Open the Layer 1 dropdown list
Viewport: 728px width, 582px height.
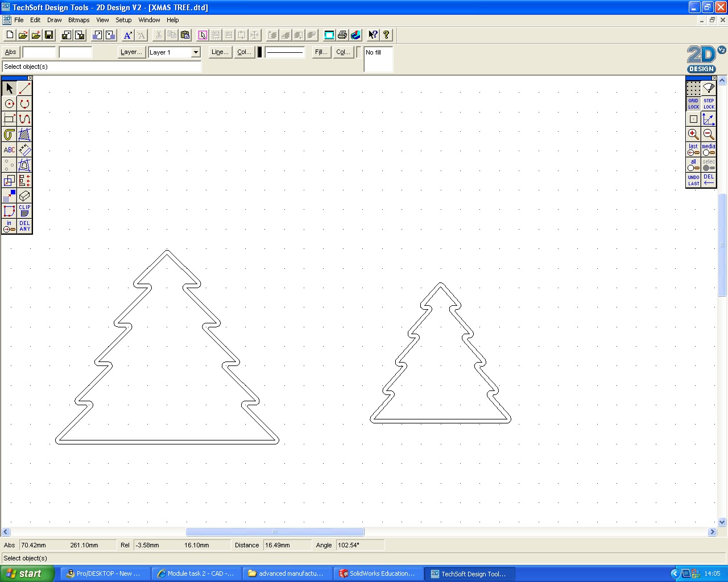(x=195, y=52)
